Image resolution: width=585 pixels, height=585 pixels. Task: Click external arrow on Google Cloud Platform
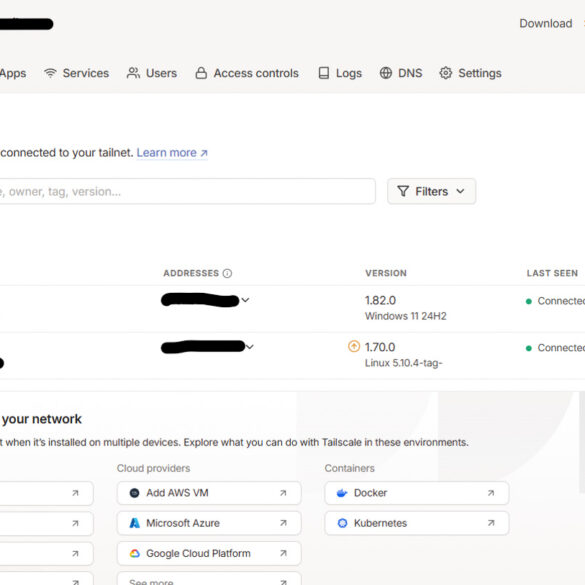pos(283,553)
